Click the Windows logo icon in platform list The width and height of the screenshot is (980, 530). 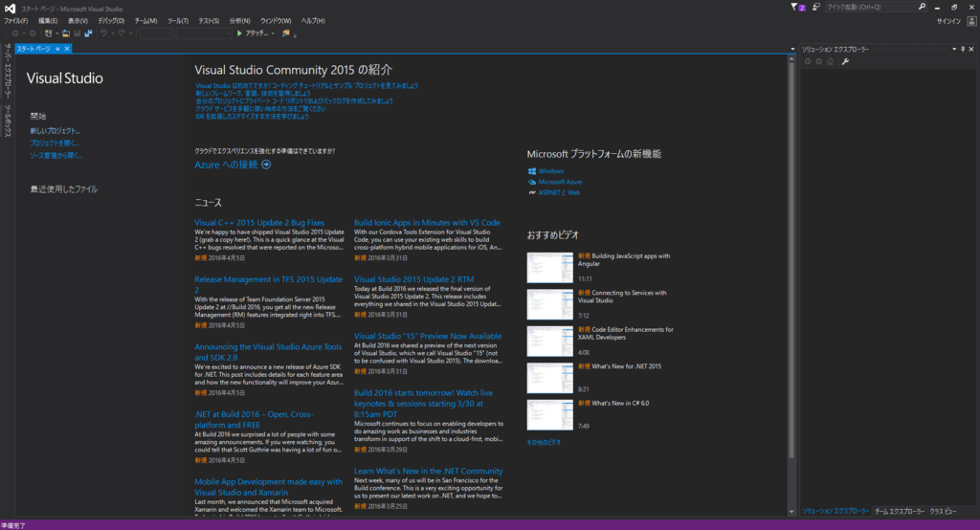(532, 171)
